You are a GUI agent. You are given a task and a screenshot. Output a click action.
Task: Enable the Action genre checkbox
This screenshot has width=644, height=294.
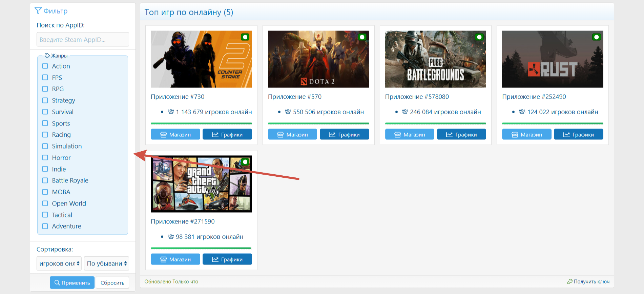pyautogui.click(x=45, y=66)
